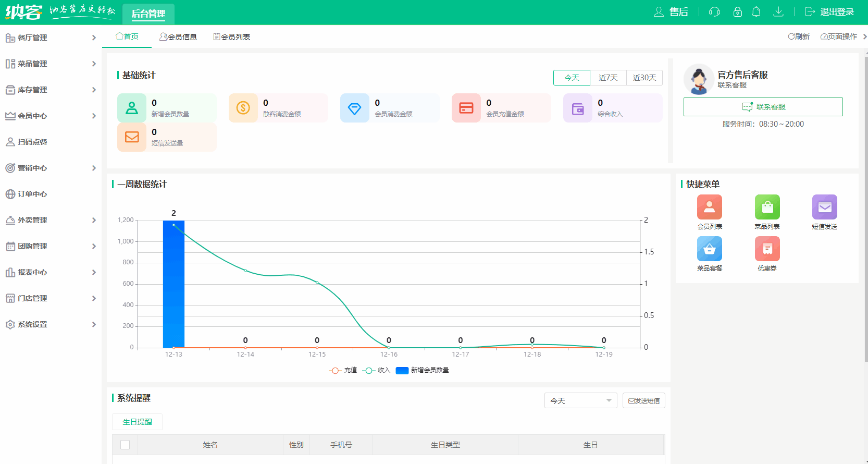This screenshot has width=868, height=464.
Task: Expand 会员中心 sidebar menu
Action: click(x=51, y=116)
